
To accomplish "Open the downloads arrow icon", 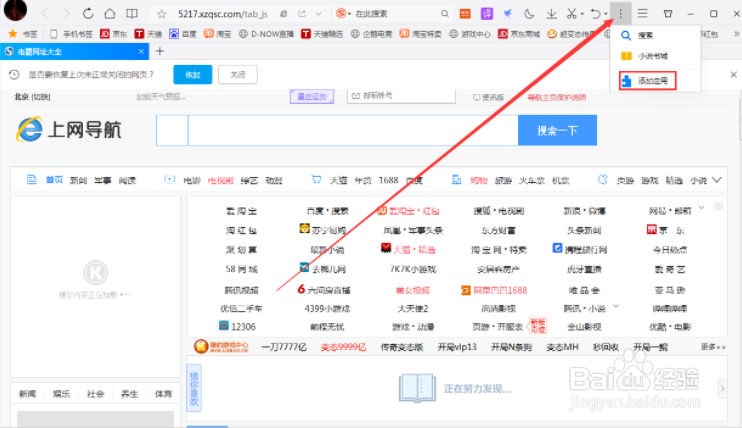I will coord(551,14).
